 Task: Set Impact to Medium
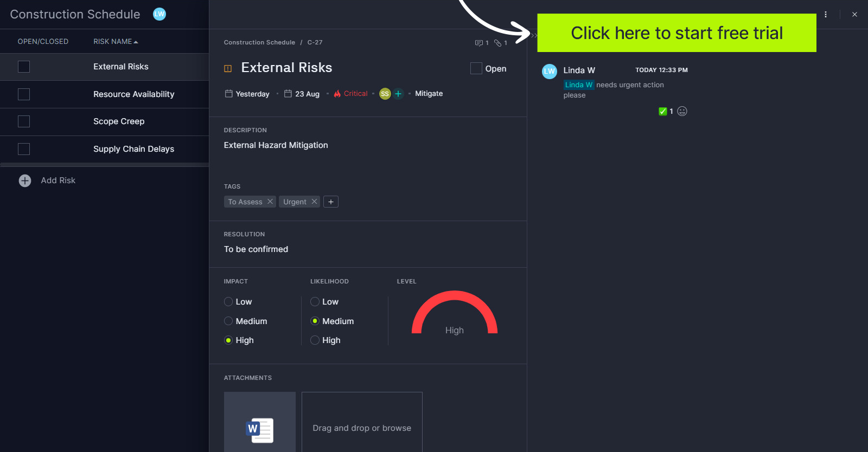pos(228,321)
